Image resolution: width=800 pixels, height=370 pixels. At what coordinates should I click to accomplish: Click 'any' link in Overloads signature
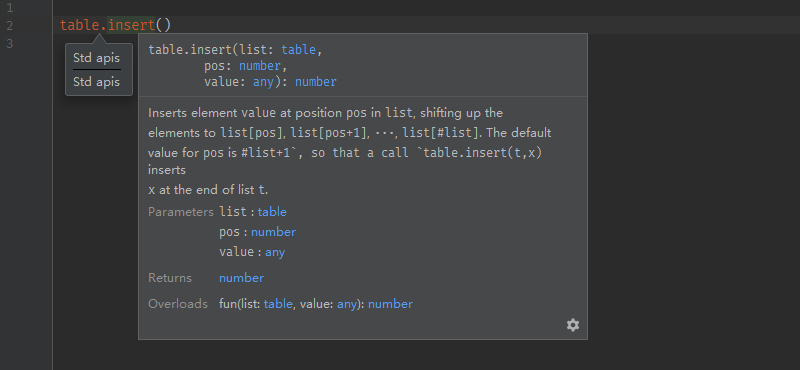(346, 304)
